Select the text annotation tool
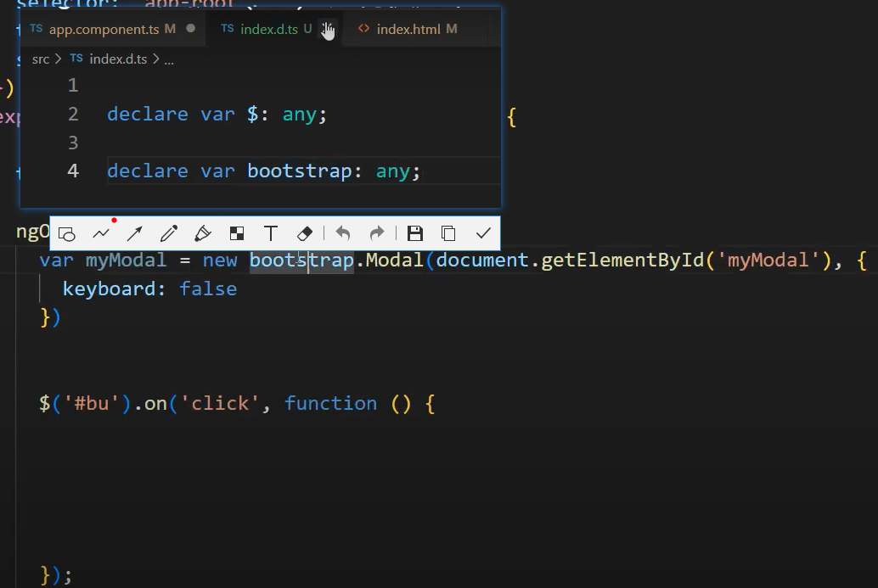This screenshot has height=588, width=878. 271,233
